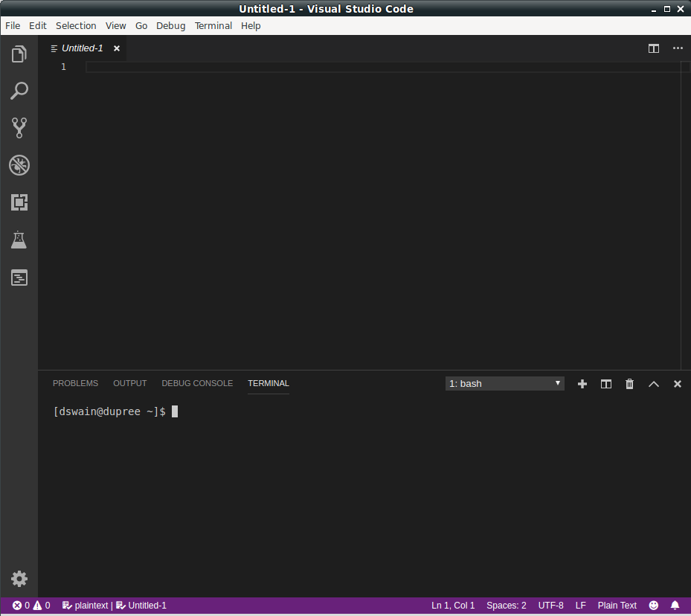
Task: Open notifications bell icon
Action: coord(675,606)
